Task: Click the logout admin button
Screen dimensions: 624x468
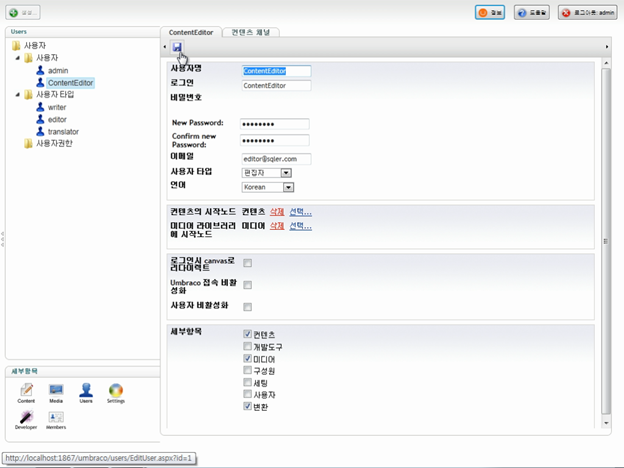Action: (x=587, y=12)
